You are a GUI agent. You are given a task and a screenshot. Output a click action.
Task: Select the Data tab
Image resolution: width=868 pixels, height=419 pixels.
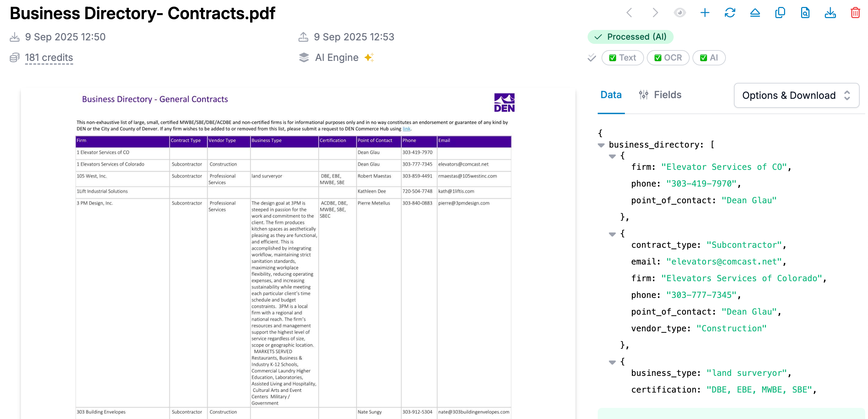[x=611, y=95]
